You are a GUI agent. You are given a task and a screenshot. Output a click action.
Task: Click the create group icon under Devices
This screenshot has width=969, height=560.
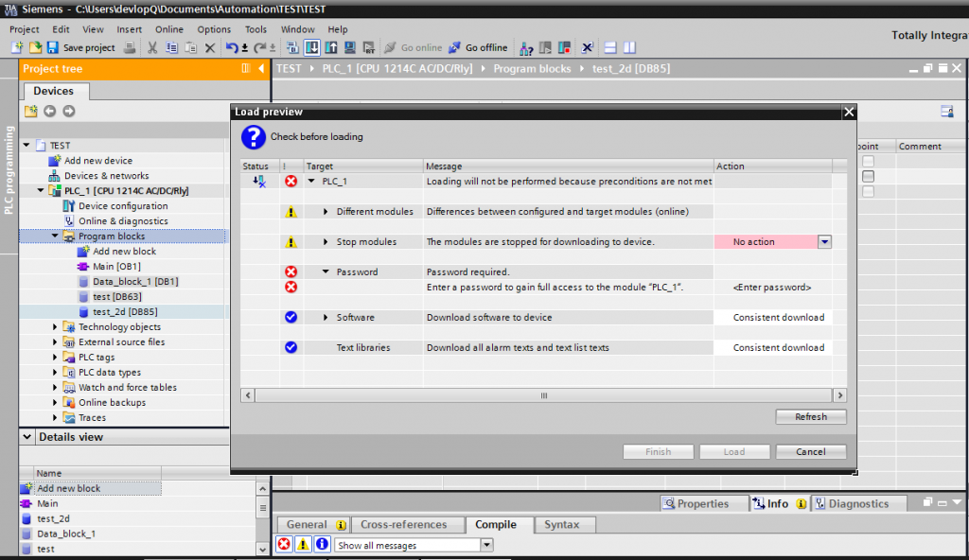pos(31,112)
